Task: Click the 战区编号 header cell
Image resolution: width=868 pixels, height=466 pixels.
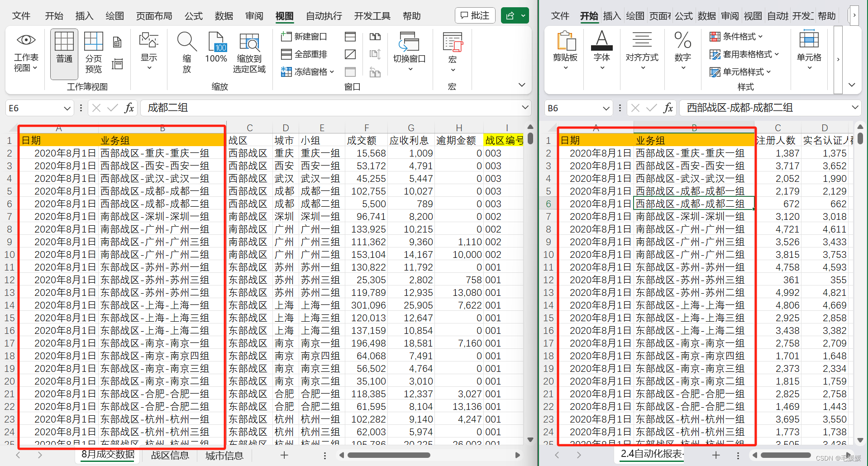Action: (504, 141)
